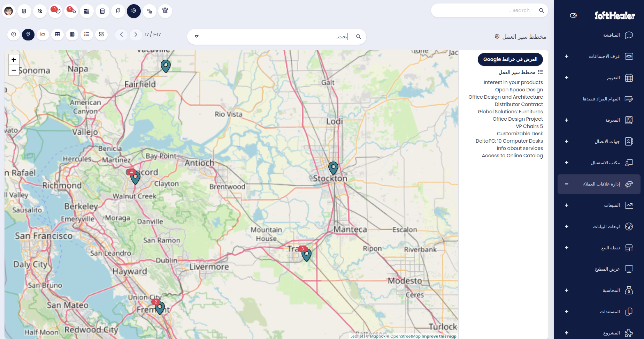Zoom in the map with plus button
The height and width of the screenshot is (339, 644).
coord(14,60)
